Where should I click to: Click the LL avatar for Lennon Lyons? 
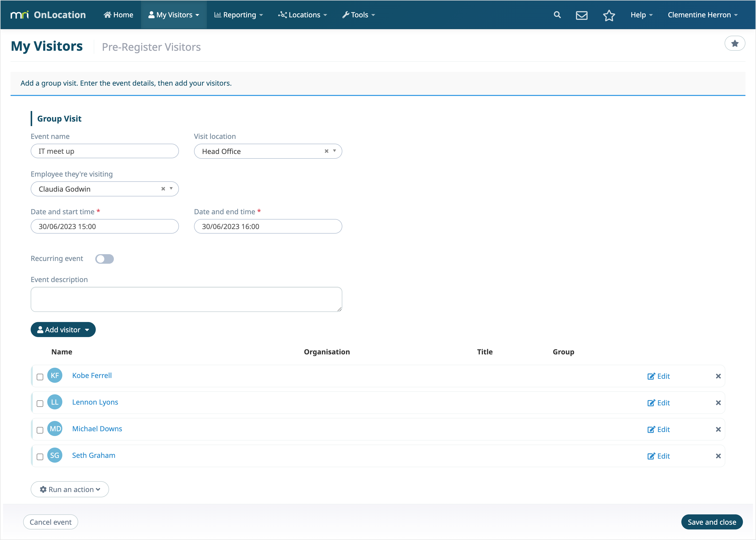click(x=55, y=402)
